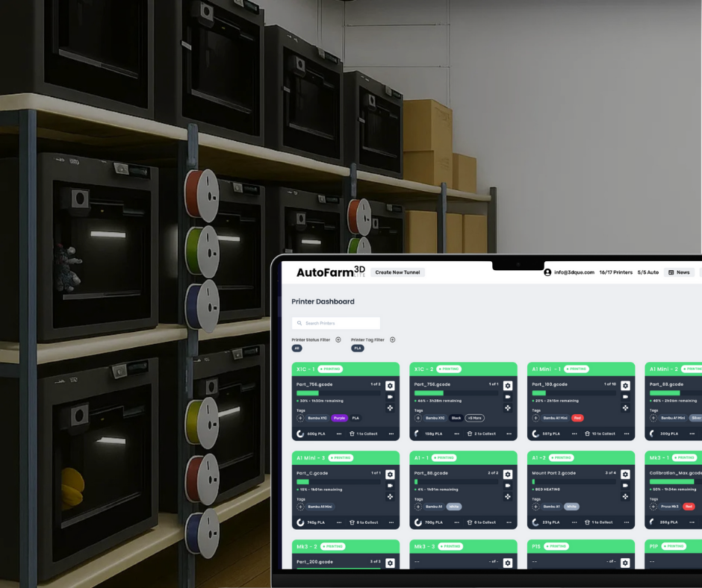Open camera view on X1C - 1 card
The image size is (702, 588).
[x=390, y=397]
